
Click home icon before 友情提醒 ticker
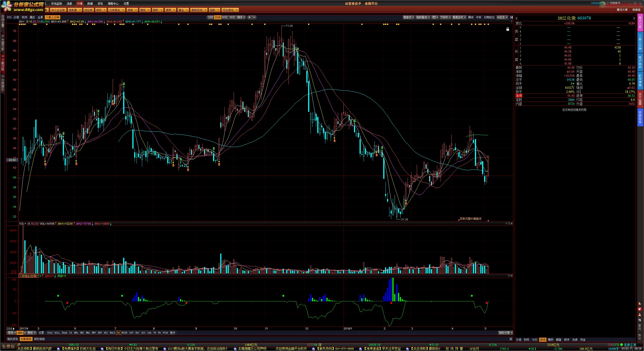[x=235, y=349]
